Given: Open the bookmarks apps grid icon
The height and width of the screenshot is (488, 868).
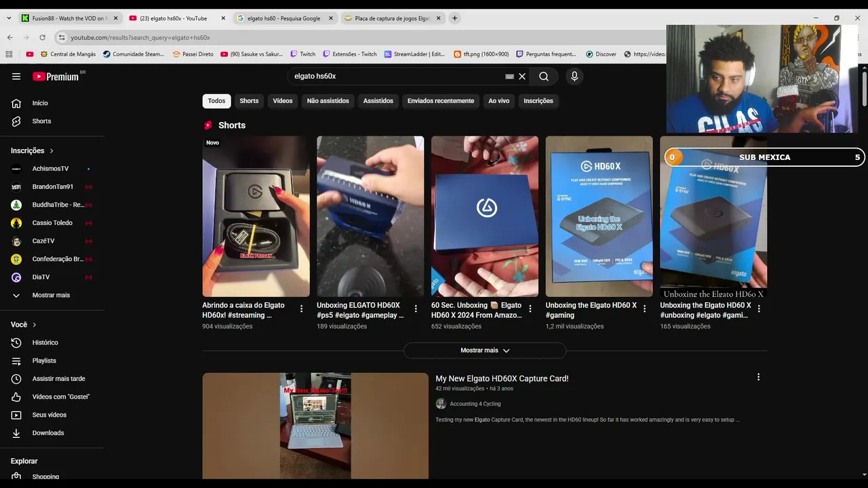Looking at the screenshot, I should pos(9,54).
